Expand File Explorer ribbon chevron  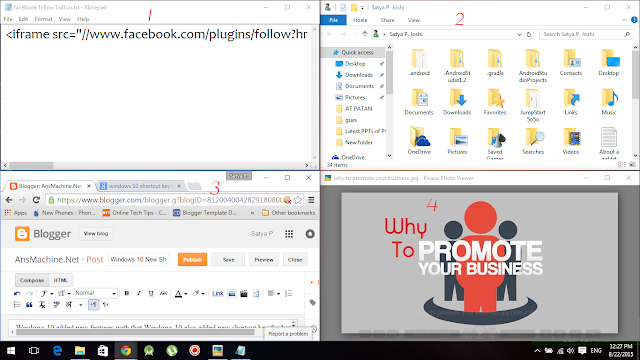click(x=624, y=20)
